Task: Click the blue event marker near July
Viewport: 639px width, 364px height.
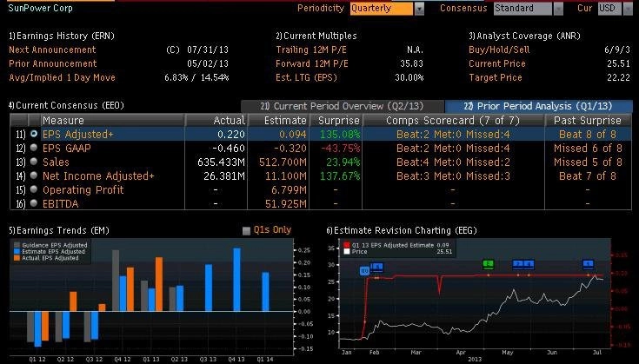Action: tap(588, 264)
